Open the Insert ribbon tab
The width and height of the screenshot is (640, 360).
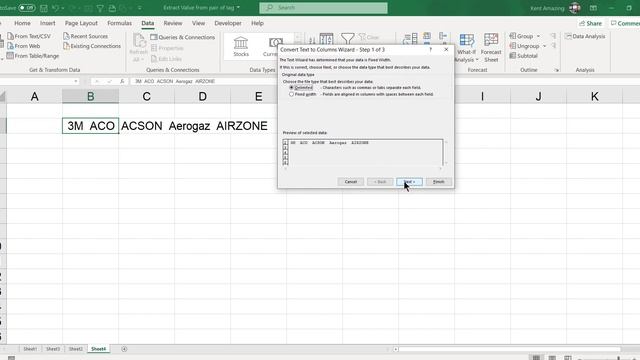(47, 23)
